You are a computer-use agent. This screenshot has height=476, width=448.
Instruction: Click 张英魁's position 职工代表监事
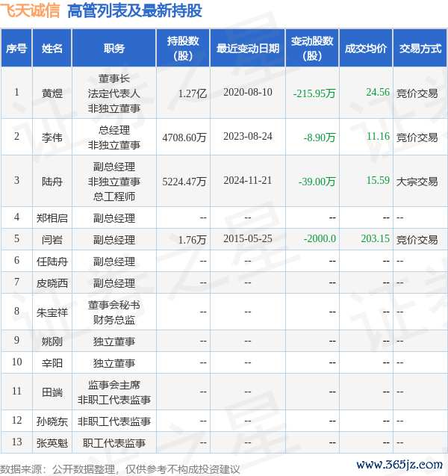click(x=114, y=443)
